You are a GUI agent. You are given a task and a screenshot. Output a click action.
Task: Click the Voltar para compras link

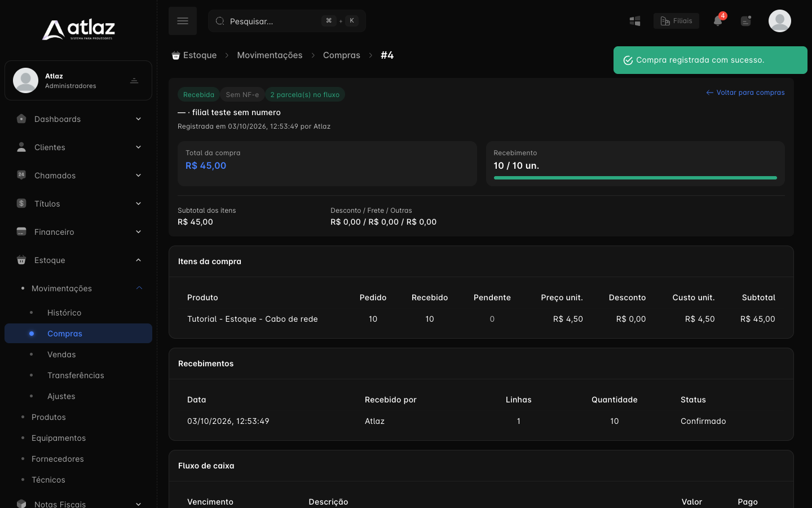[x=745, y=93]
